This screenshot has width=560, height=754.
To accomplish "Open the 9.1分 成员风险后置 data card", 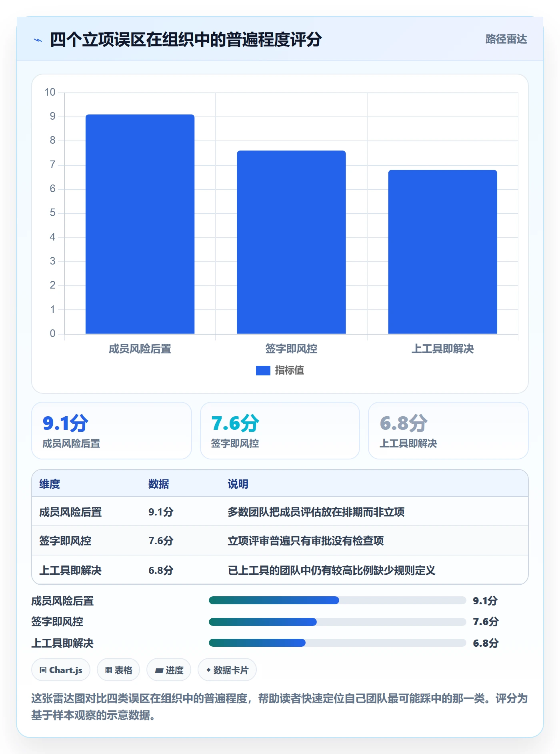I will pyautogui.click(x=112, y=431).
